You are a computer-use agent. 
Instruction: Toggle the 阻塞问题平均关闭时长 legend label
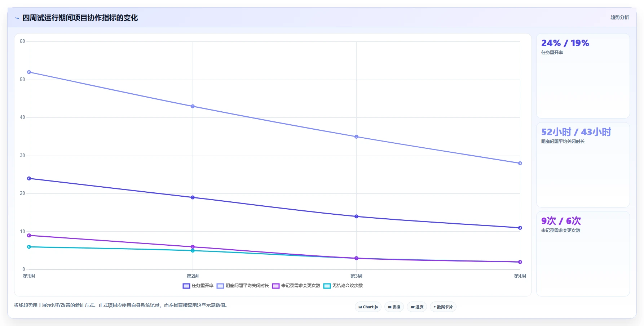(x=247, y=286)
